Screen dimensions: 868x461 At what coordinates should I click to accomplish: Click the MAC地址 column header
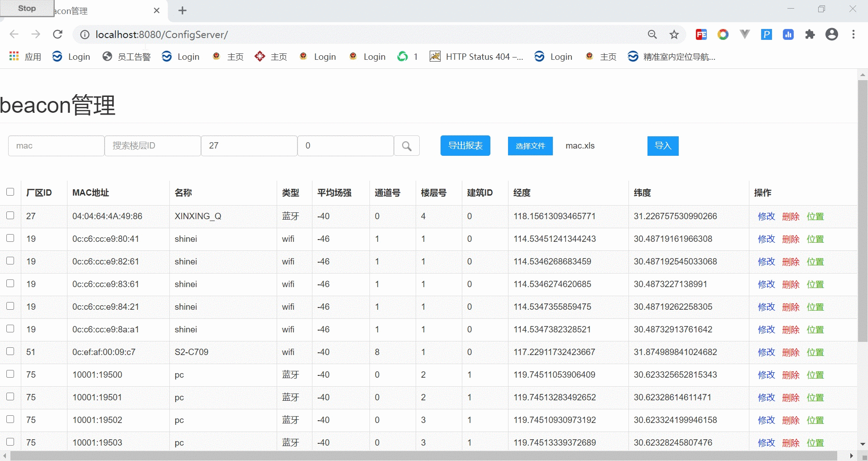point(91,192)
